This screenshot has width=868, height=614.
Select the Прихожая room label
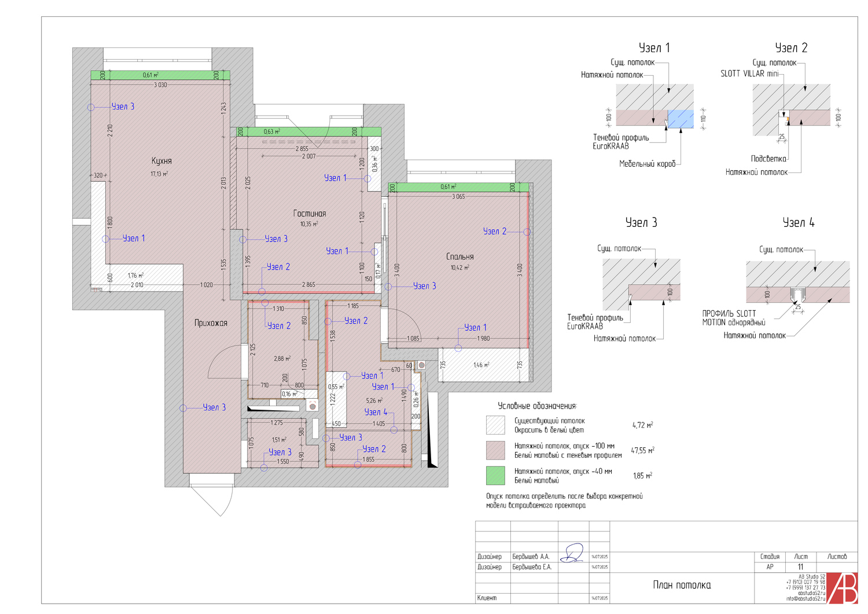pos(211,323)
